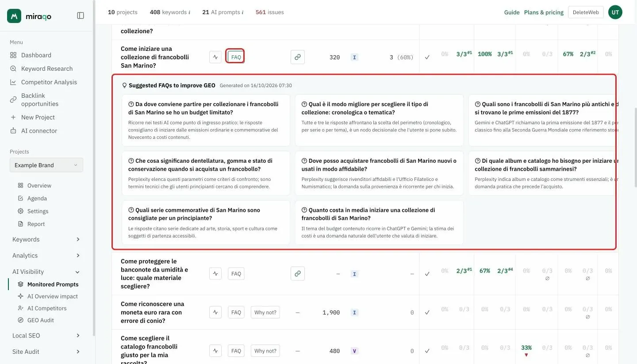The width and height of the screenshot is (637, 364).
Task: Expand the Analytics section
Action: [46, 256]
